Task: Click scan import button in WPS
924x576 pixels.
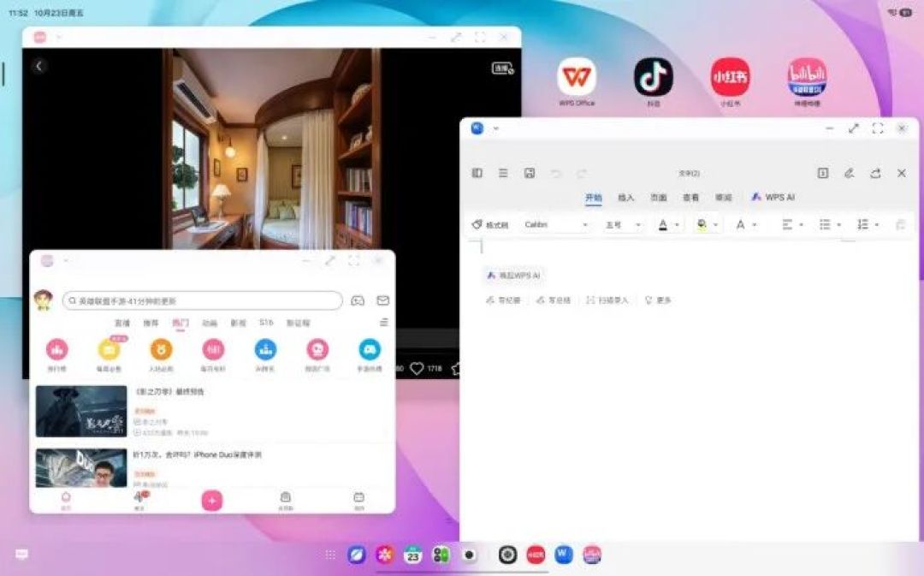Action: (x=607, y=300)
